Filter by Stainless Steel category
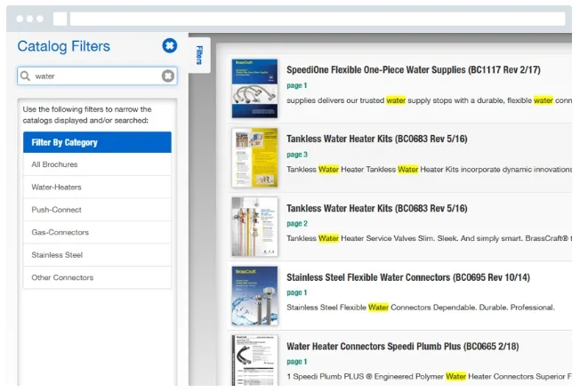Viewport: 580px width, 392px height. [x=97, y=255]
